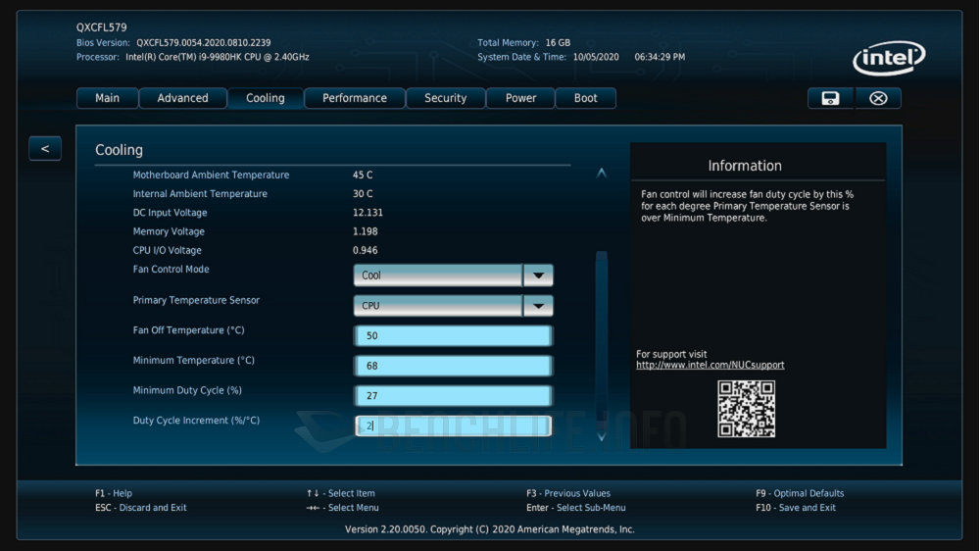
Task: Open the Advanced tab
Action: [182, 98]
